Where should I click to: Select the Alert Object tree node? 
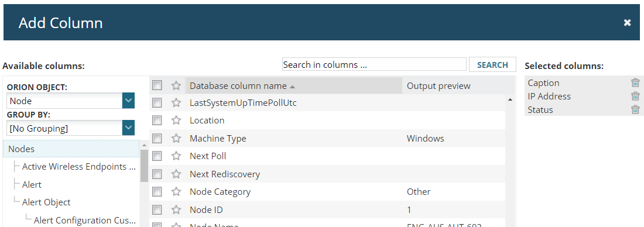coord(46,202)
